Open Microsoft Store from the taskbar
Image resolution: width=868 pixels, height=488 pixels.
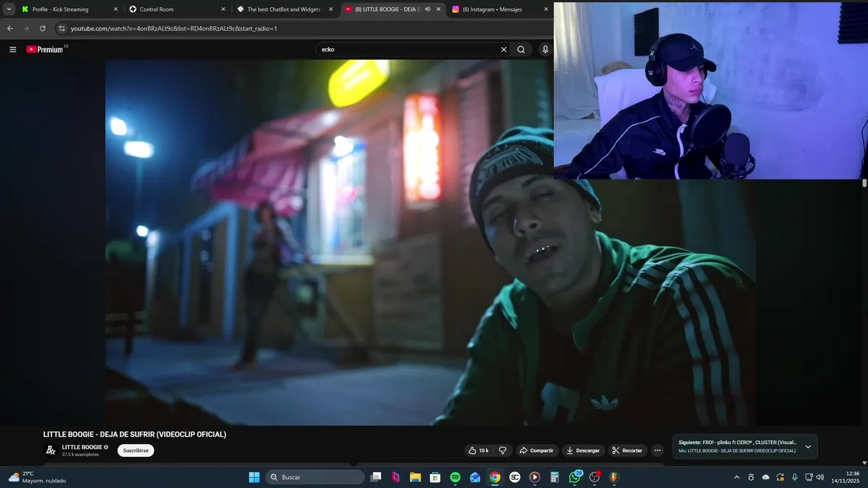tap(435, 477)
